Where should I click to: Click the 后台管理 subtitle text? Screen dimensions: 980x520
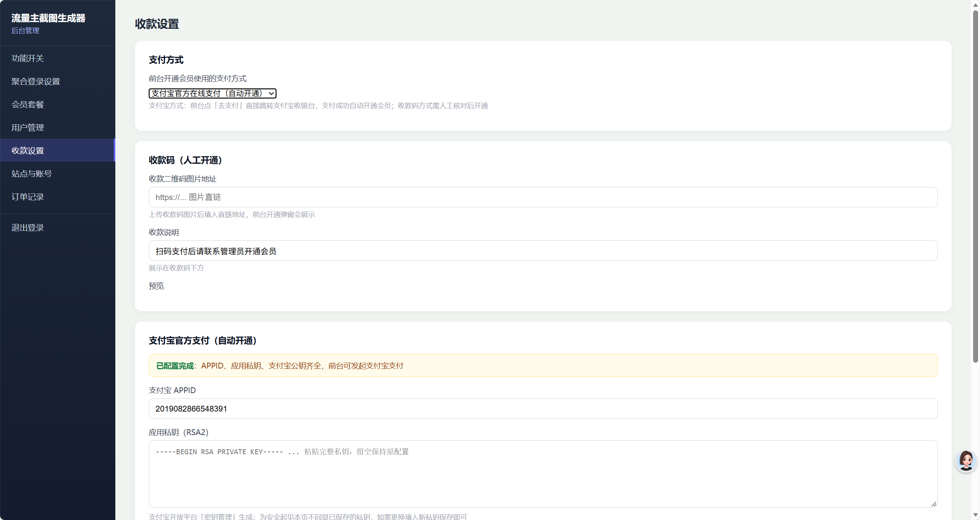(x=25, y=30)
